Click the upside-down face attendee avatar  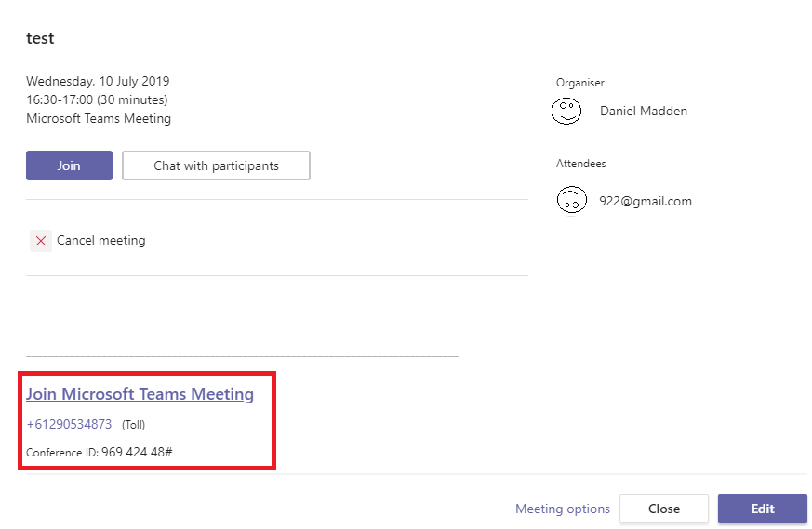[x=572, y=200]
